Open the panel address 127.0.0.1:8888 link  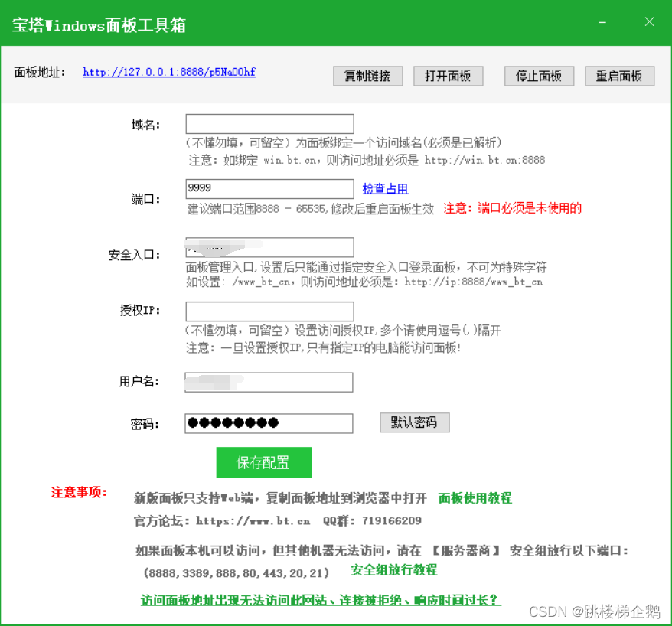click(168, 71)
